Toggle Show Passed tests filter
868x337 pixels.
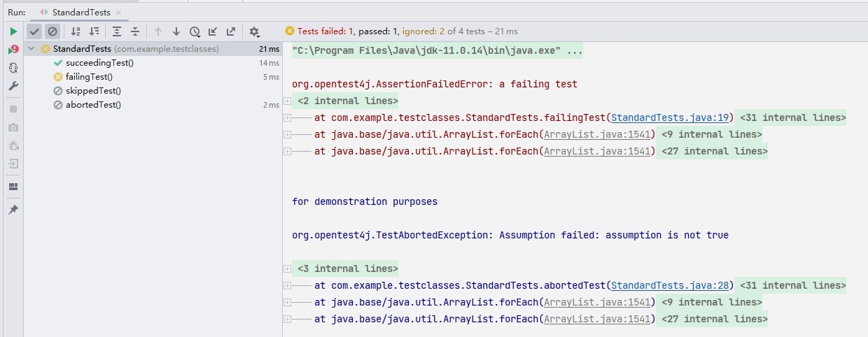pyautogui.click(x=34, y=31)
